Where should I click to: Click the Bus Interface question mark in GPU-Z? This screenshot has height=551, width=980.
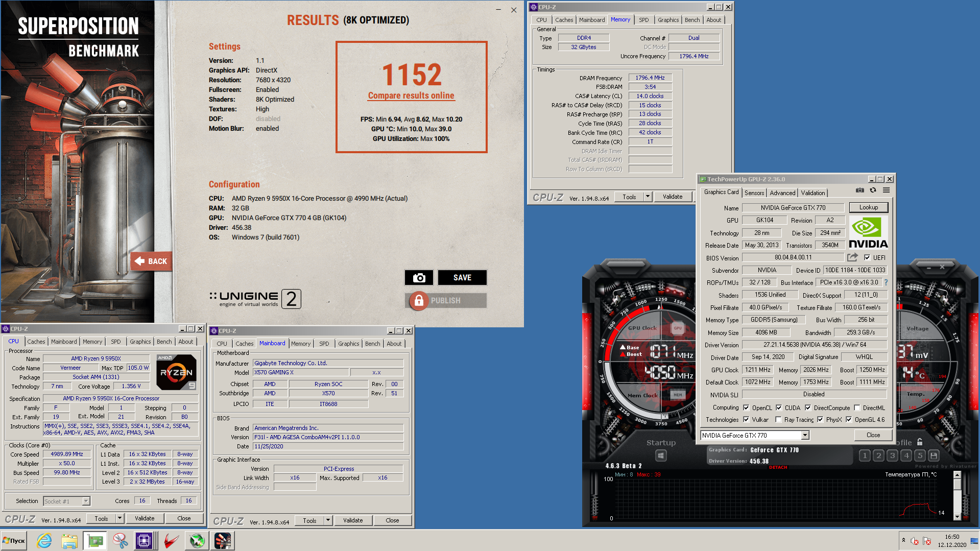tap(886, 282)
